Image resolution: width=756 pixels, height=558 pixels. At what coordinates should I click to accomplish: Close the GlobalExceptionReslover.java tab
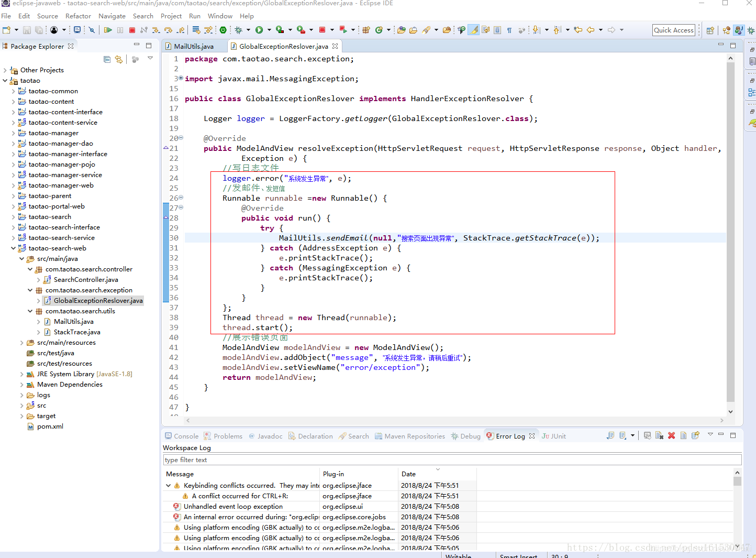335,46
